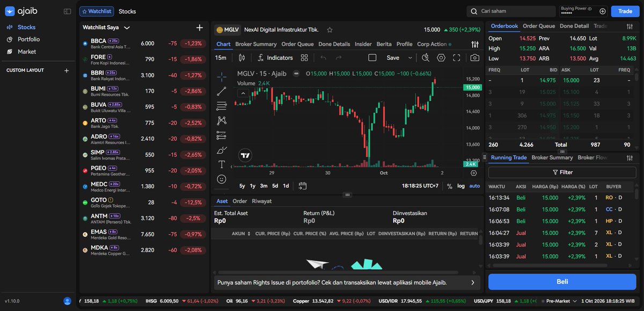Open Running Trade panel settings sliders

click(630, 157)
